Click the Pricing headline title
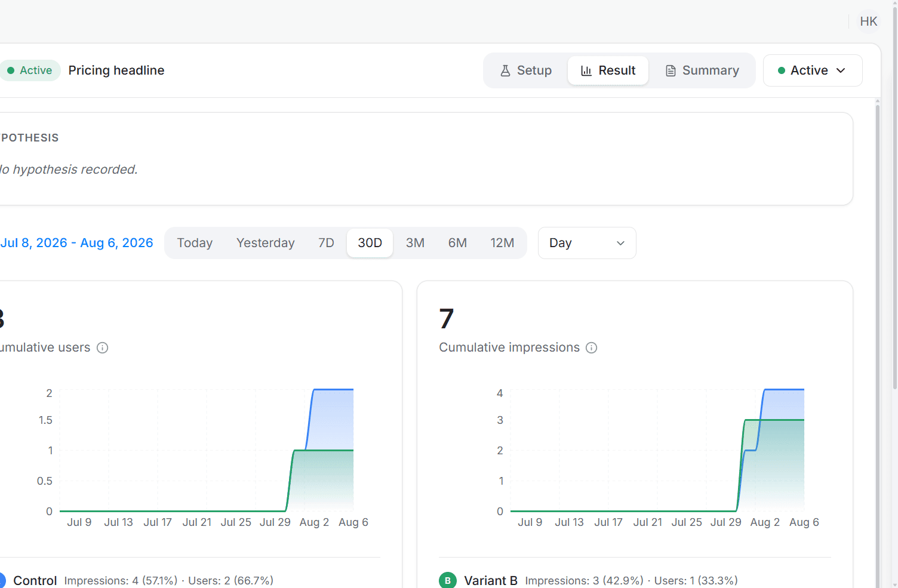Image resolution: width=898 pixels, height=588 pixels. pos(116,70)
